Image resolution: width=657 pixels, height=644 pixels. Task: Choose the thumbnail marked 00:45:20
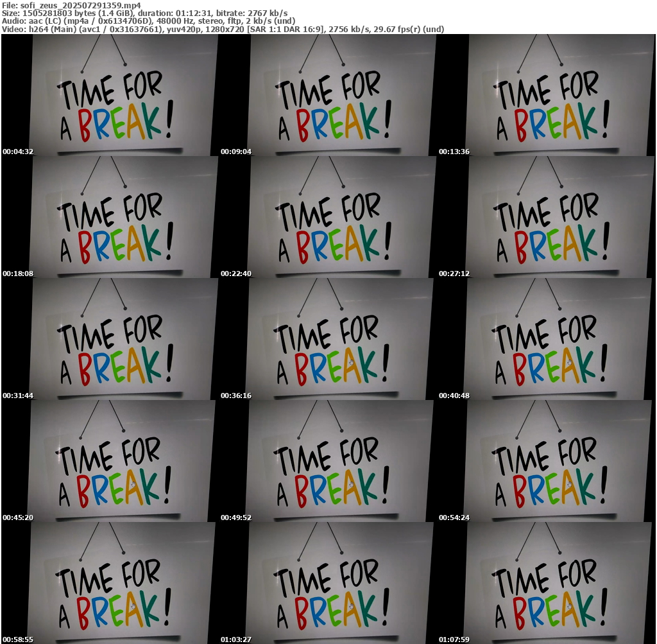(110, 461)
